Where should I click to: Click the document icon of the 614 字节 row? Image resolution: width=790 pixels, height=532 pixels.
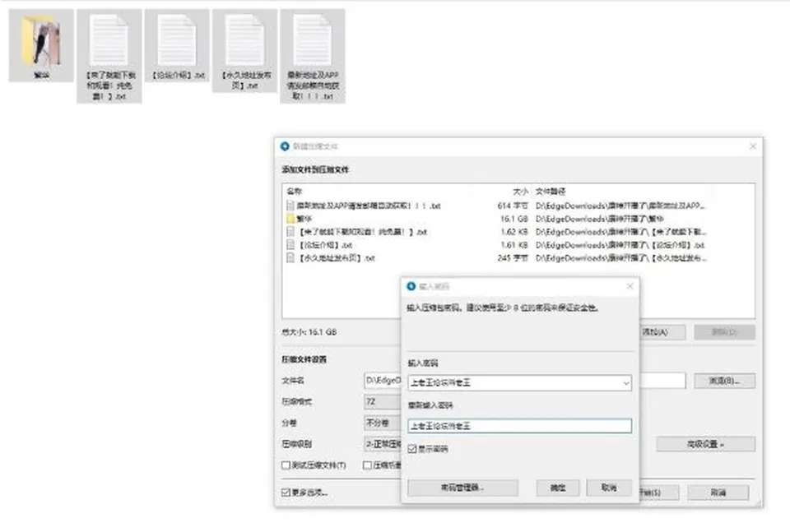coord(290,206)
